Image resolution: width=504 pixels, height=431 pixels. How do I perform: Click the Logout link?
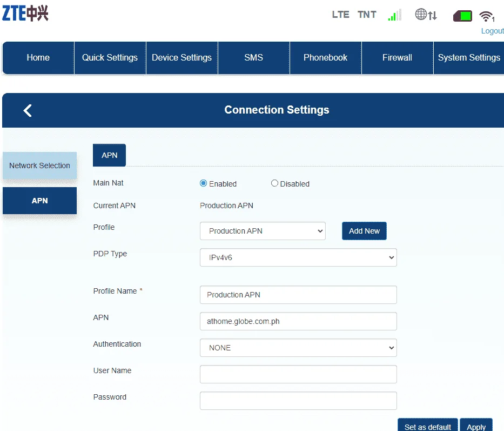492,31
